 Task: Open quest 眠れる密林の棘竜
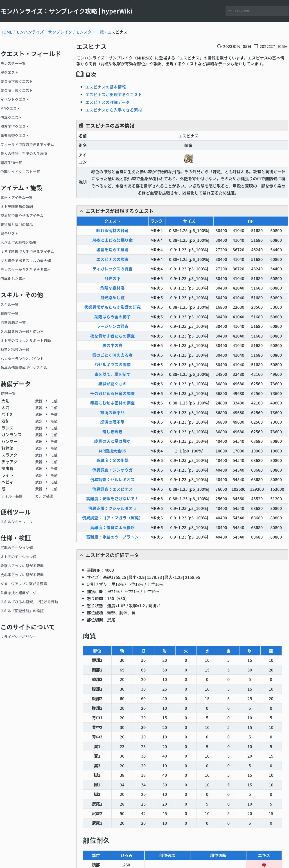[x=112, y=231]
